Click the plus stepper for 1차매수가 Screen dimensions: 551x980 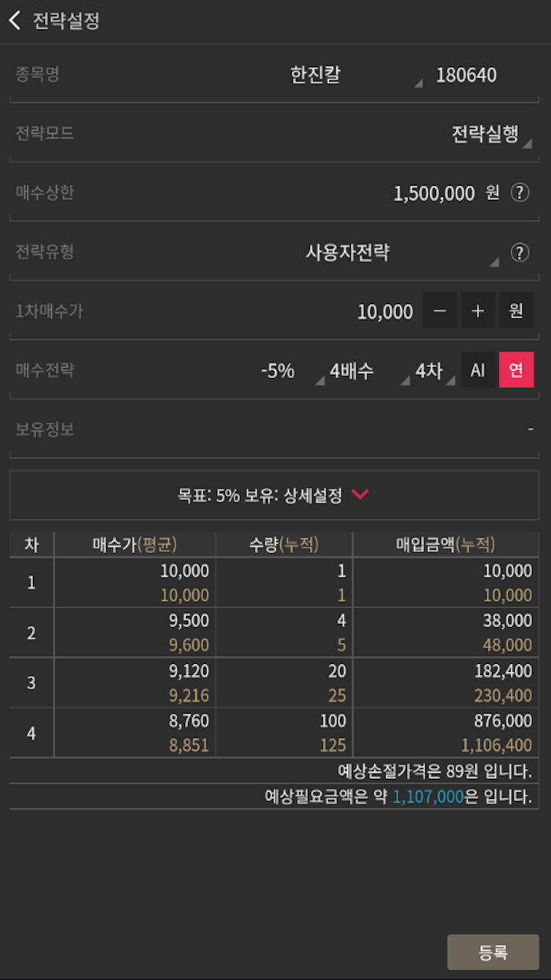tap(478, 310)
